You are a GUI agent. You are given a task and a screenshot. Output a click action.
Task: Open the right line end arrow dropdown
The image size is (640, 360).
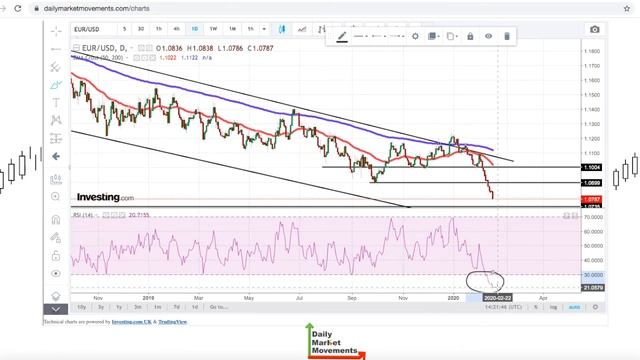(x=397, y=36)
